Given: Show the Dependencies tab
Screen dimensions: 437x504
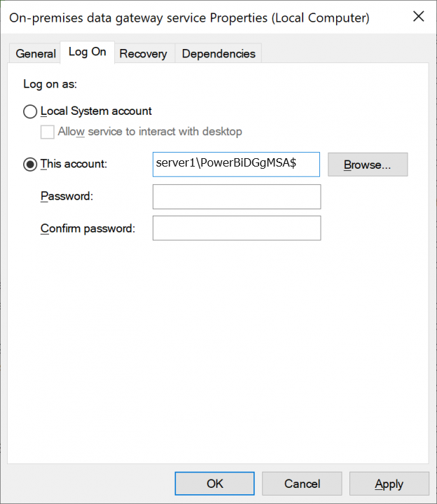Looking at the screenshot, I should [x=218, y=53].
